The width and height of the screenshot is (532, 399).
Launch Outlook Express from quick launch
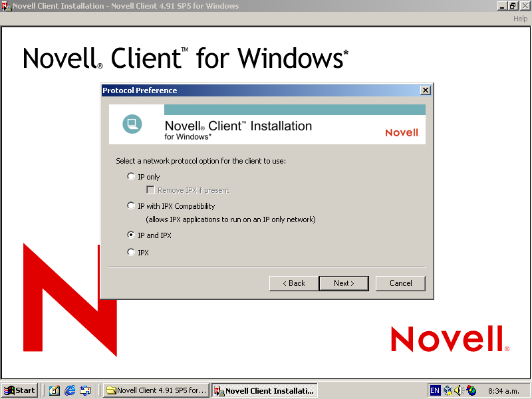[x=85, y=390]
